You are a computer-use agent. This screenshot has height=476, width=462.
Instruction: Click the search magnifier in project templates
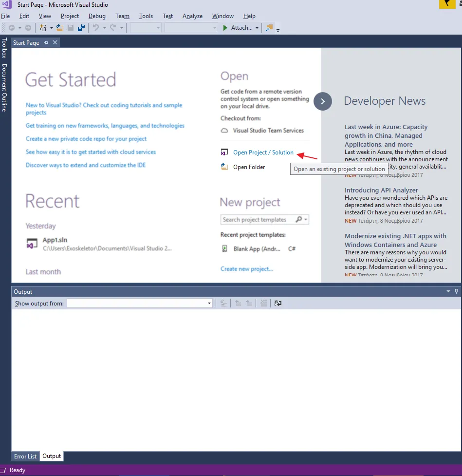pyautogui.click(x=299, y=219)
